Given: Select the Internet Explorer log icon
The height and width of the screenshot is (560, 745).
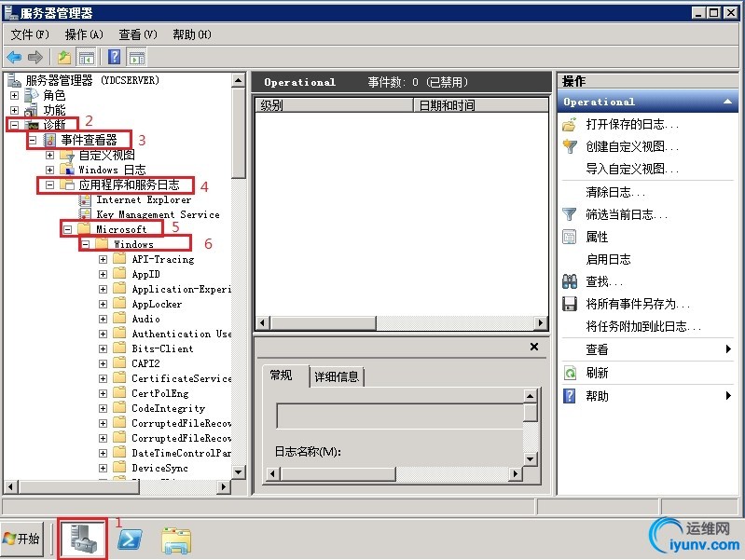Looking at the screenshot, I should 85,200.
